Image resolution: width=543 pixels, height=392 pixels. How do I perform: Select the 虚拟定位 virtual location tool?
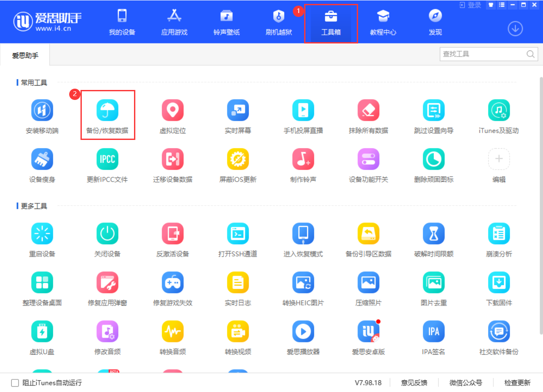(x=173, y=115)
